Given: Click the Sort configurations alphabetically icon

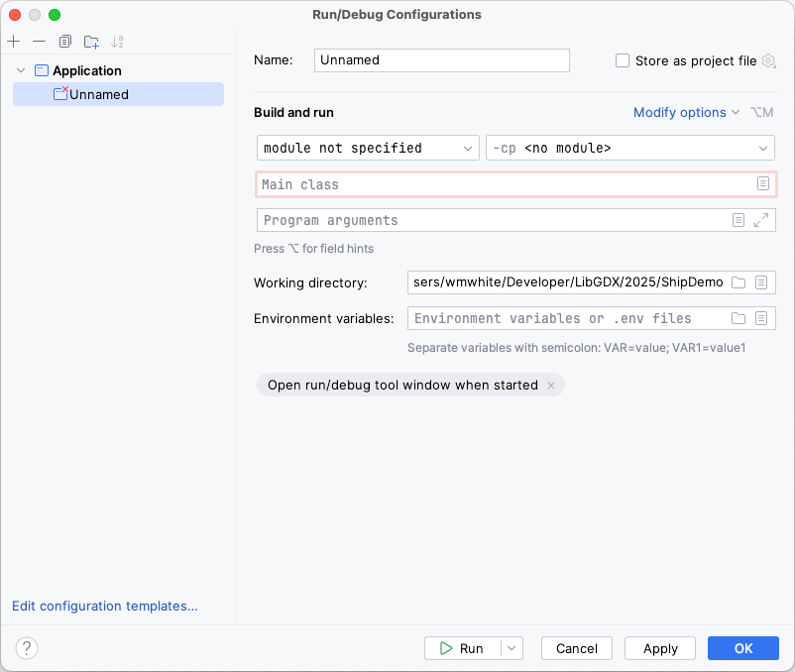Looking at the screenshot, I should [x=118, y=42].
